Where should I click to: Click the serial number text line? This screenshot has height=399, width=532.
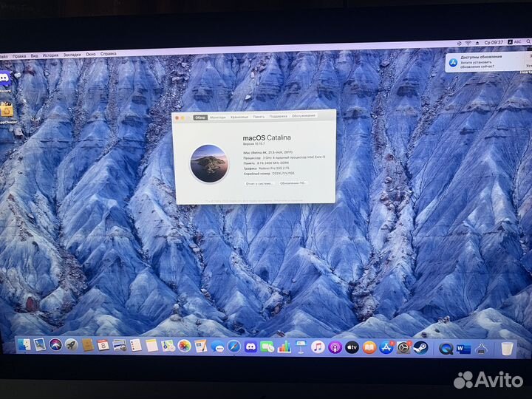point(269,174)
